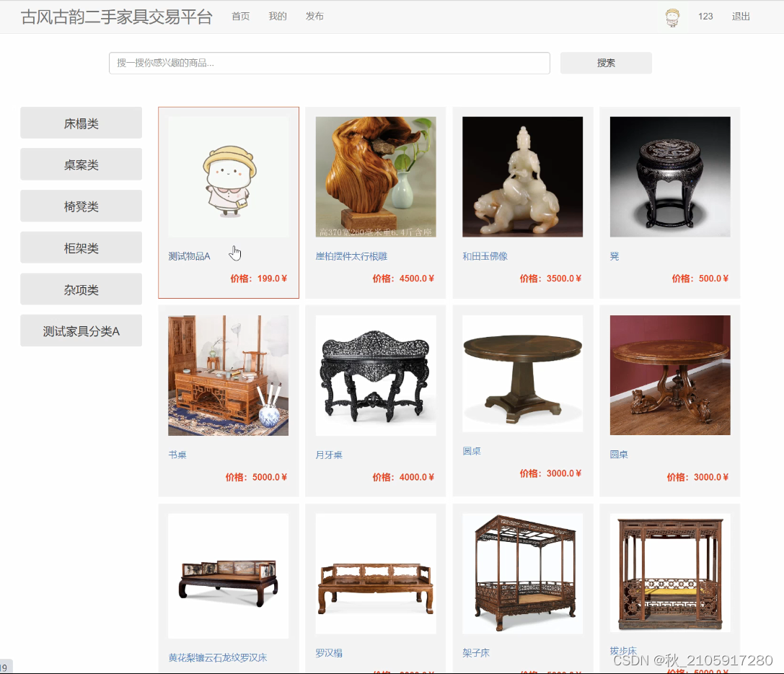
Task: Select the 椅凳类 category
Action: pos(81,206)
